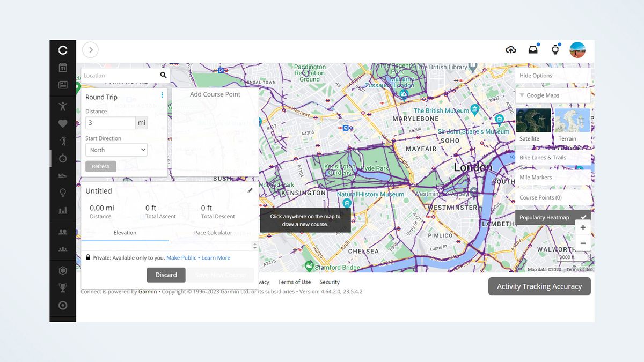Viewport: 644px width, 362px height.
Task: Select the Elevation tab
Action: 125,232
